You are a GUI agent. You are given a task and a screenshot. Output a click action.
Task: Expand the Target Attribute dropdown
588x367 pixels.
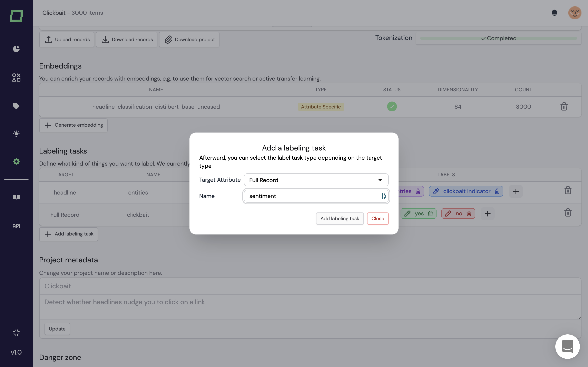click(316, 180)
